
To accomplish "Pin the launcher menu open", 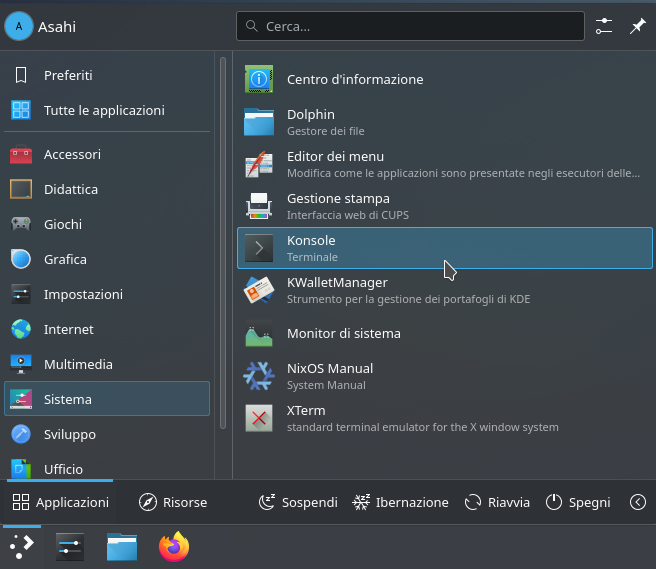I will [x=637, y=27].
